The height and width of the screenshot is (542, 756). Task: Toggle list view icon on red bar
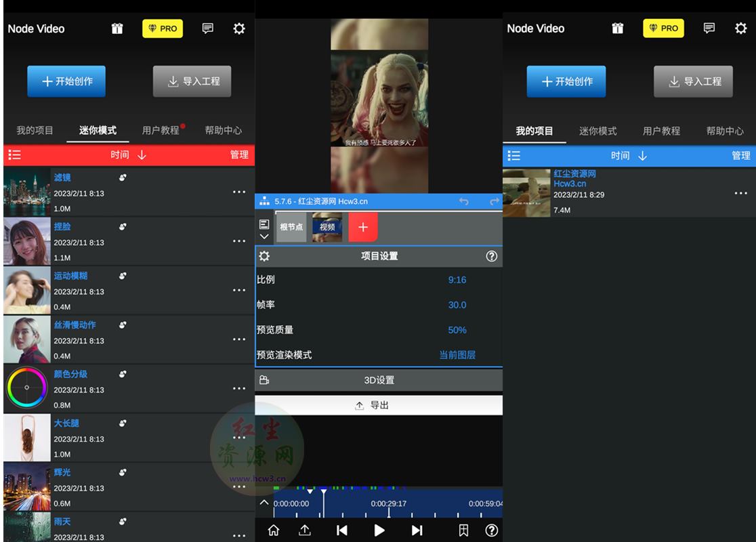[x=14, y=154]
